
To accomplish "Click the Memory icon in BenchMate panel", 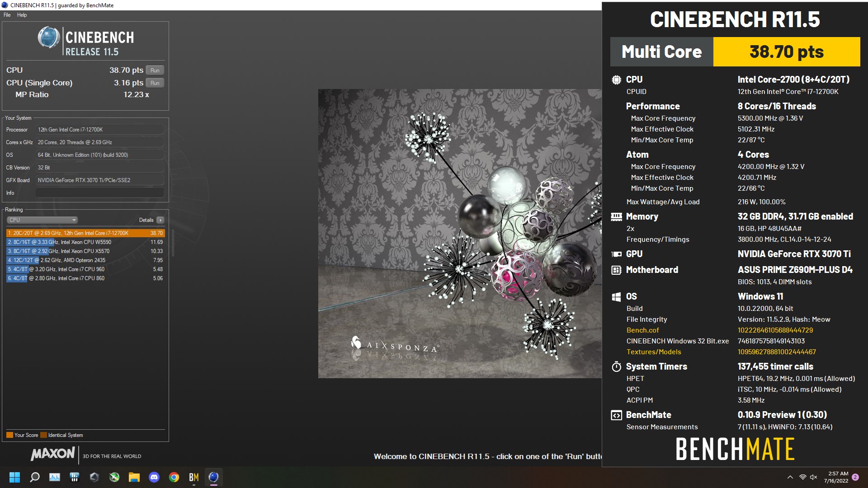I will pyautogui.click(x=616, y=217).
